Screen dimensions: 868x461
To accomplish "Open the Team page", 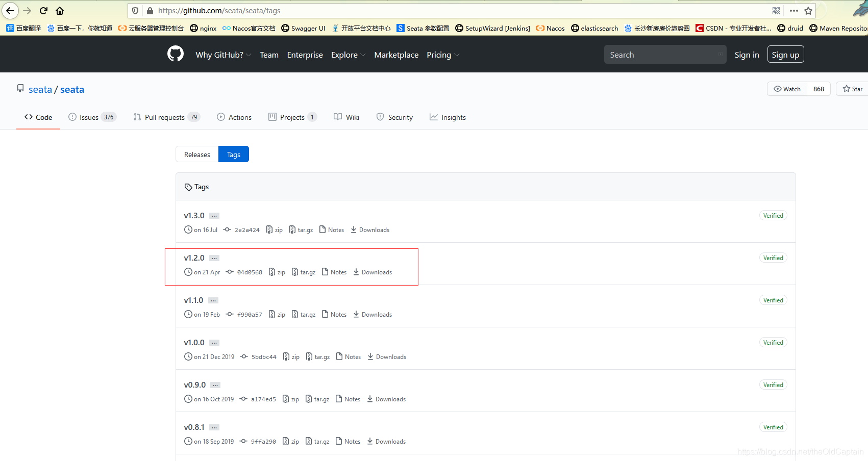I will tap(269, 55).
